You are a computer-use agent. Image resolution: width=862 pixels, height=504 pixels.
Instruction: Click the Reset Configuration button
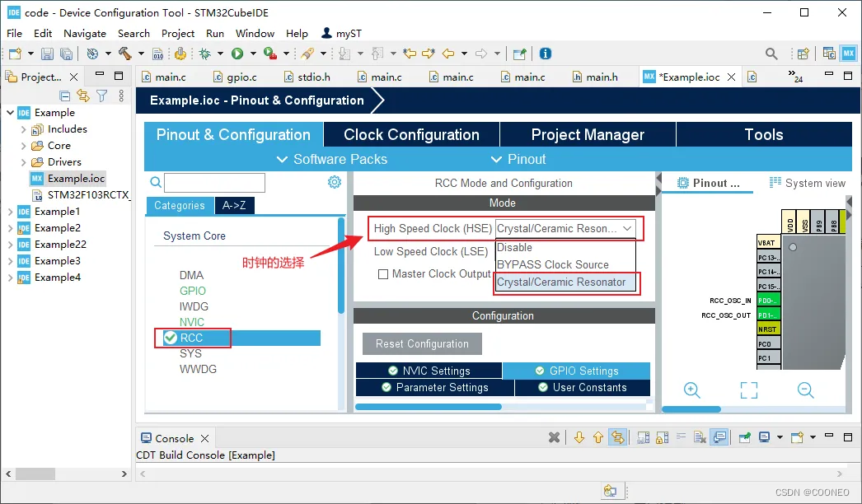tap(422, 344)
